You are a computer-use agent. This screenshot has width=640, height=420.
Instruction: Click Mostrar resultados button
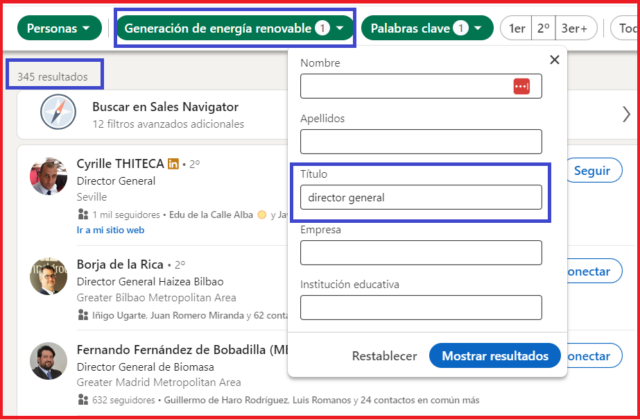[495, 356]
